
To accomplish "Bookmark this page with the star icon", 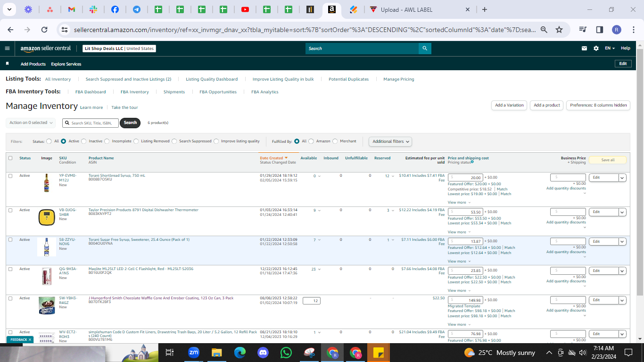I will click(559, 30).
